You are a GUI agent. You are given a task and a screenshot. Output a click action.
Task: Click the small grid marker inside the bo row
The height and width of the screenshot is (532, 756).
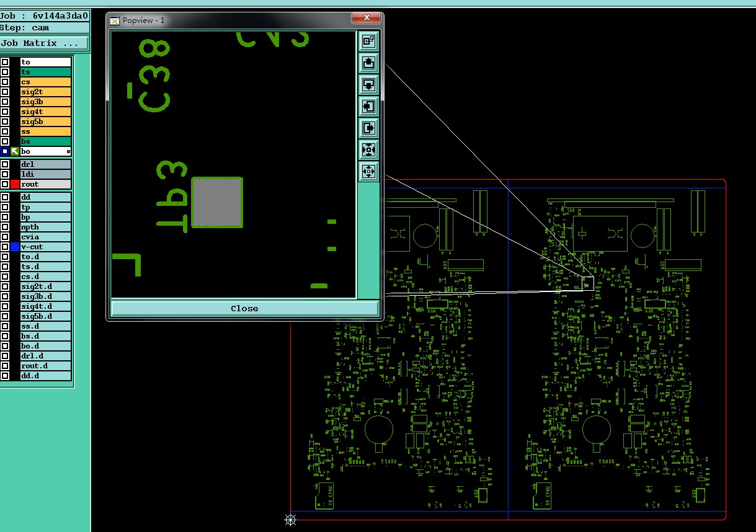click(68, 152)
